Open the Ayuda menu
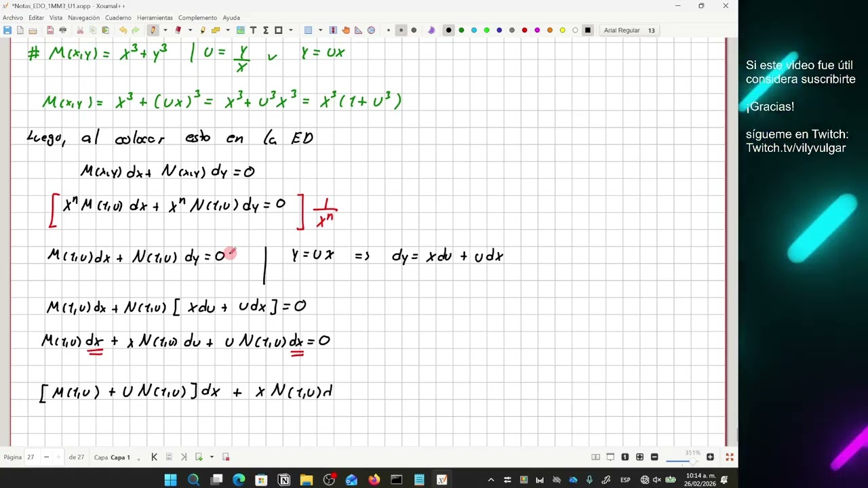868x488 pixels. tap(231, 18)
